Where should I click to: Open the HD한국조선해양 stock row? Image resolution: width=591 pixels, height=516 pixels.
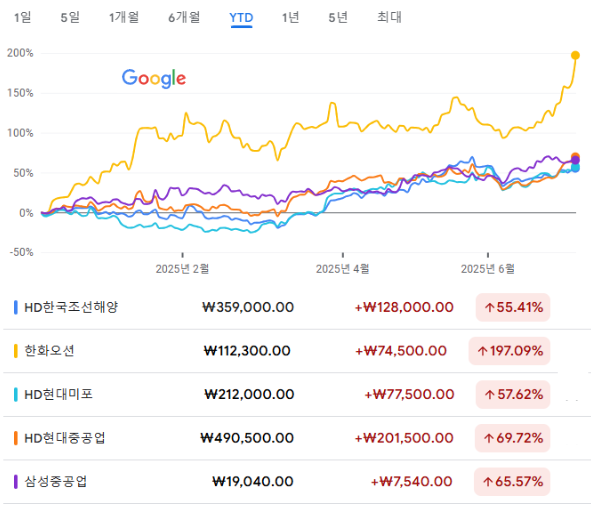pyautogui.click(x=296, y=308)
